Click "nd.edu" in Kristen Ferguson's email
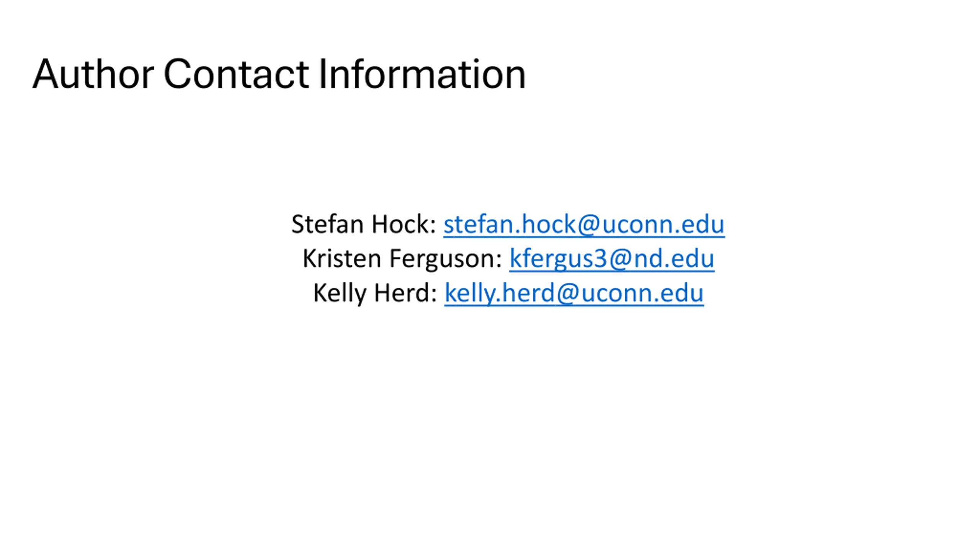The width and height of the screenshot is (980, 551). tap(674, 259)
